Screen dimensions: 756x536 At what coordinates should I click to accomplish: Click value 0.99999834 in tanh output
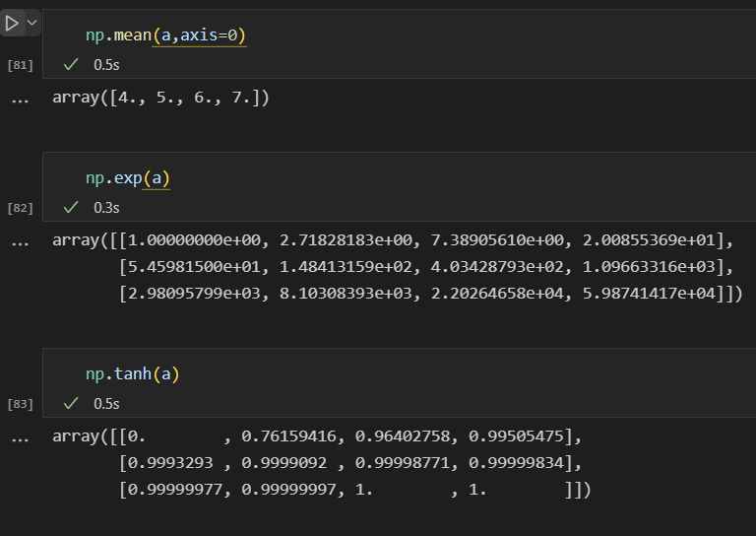coord(517,463)
